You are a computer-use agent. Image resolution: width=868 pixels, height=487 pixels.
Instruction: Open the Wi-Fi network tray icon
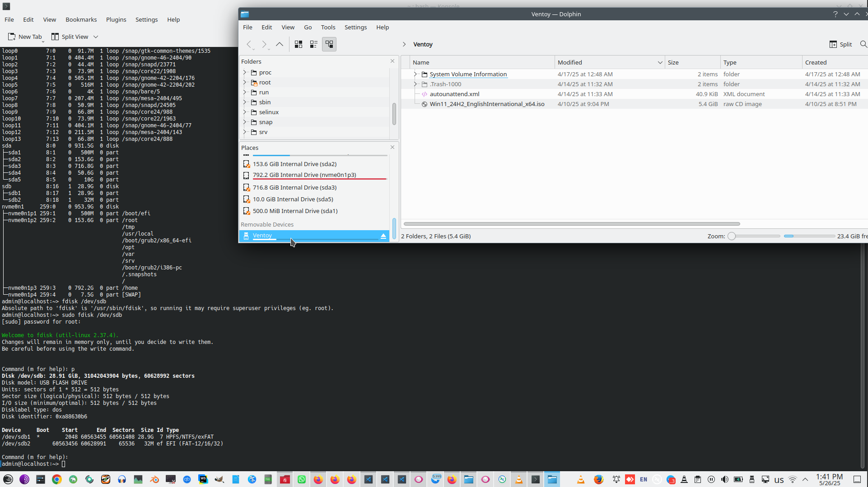[x=793, y=479]
